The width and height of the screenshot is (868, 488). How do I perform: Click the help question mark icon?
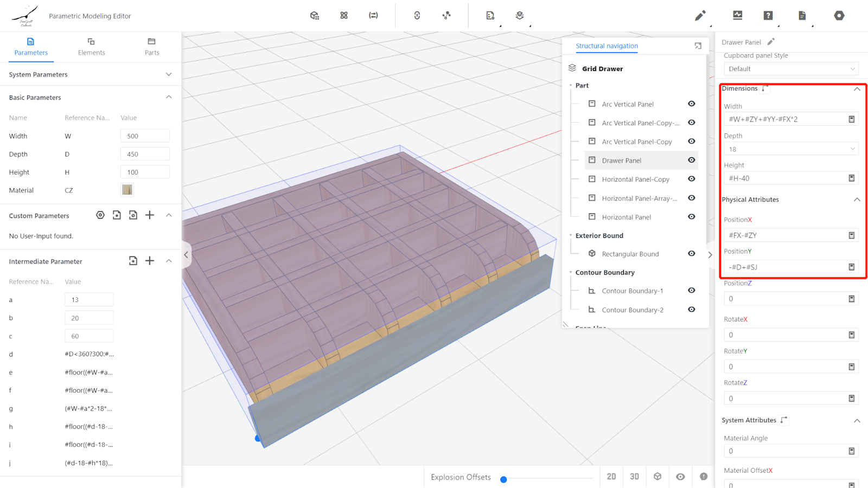(768, 16)
